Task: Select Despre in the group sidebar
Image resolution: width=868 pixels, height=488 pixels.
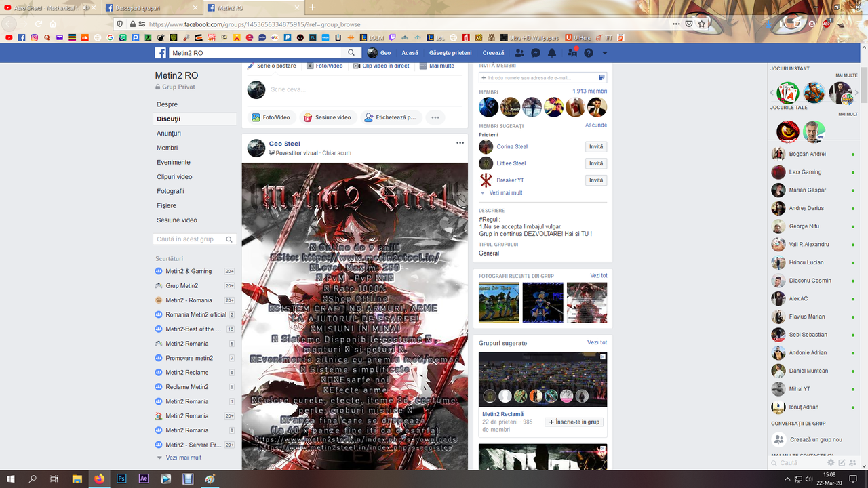Action: (167, 104)
